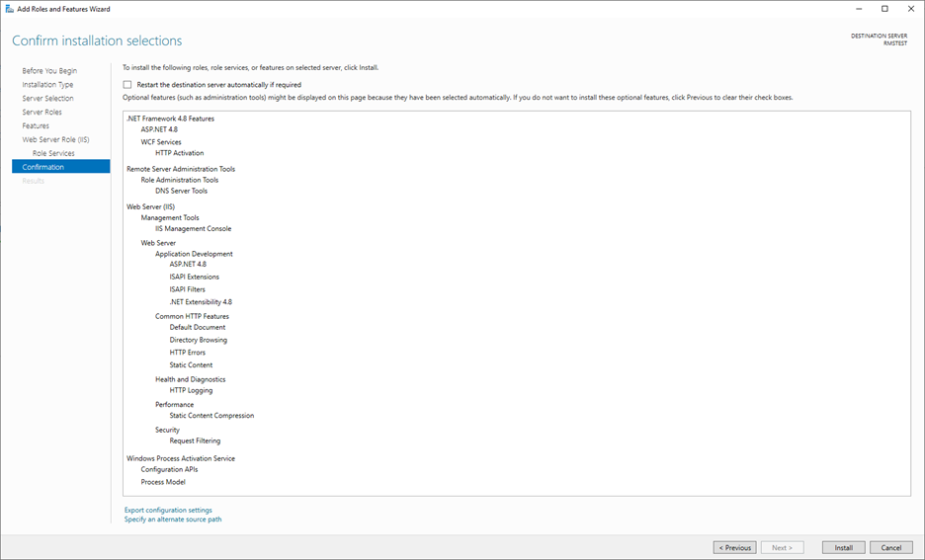
Task: Select the highlighted Confirmation step
Action: point(60,167)
